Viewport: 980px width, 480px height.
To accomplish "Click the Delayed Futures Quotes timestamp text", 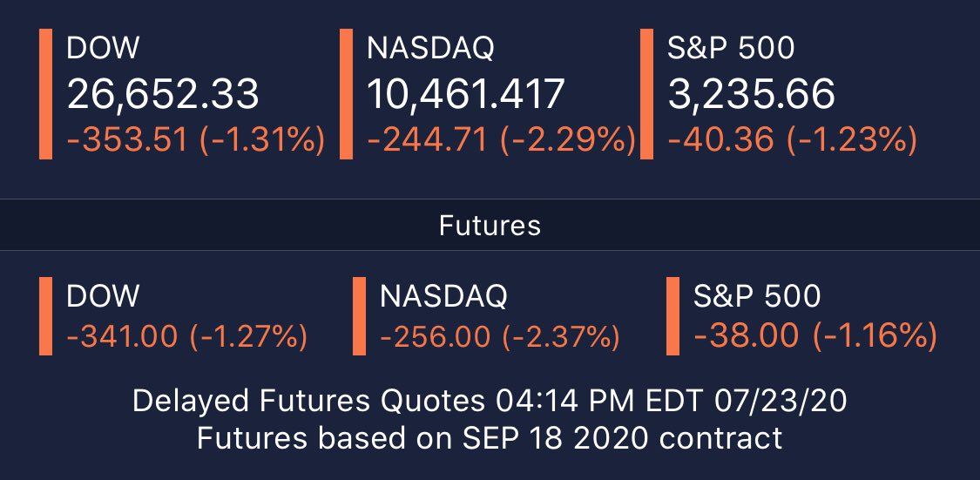I will point(490,402).
